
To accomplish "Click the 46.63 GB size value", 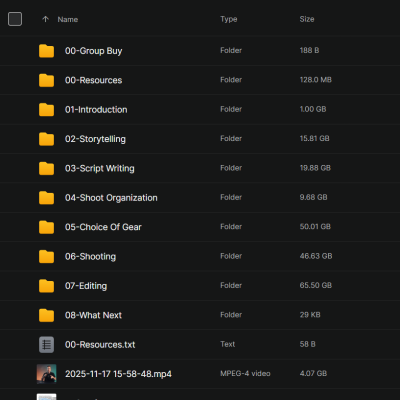I will coord(316,256).
